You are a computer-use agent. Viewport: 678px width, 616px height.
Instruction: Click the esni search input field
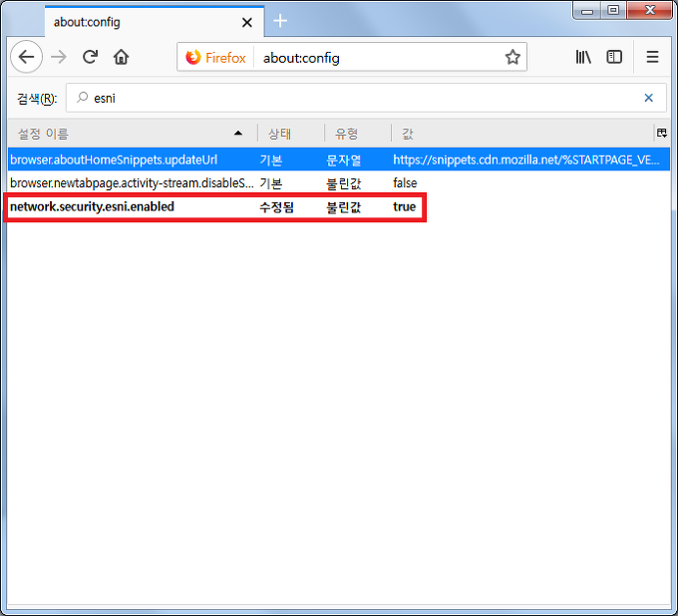pyautogui.click(x=366, y=98)
